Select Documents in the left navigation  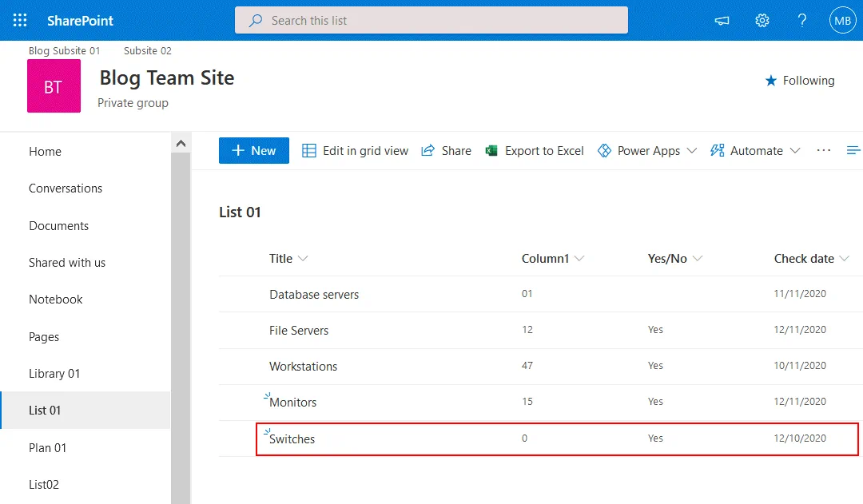(x=59, y=226)
